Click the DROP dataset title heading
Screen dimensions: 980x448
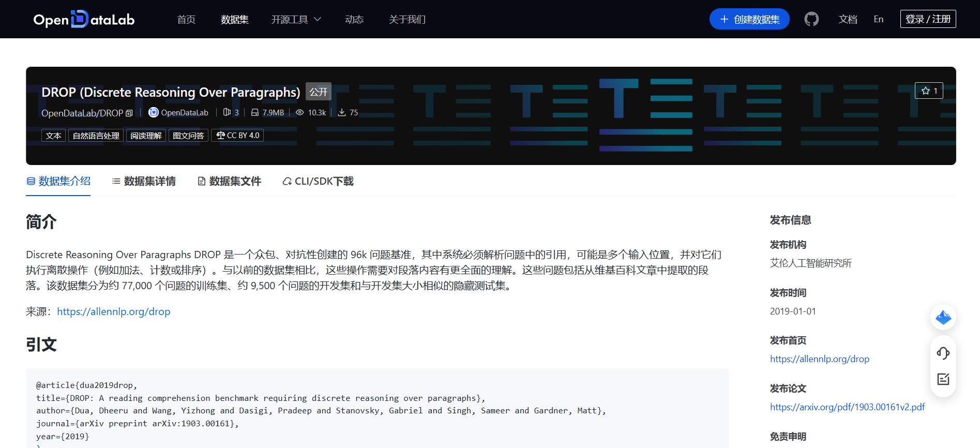click(171, 92)
